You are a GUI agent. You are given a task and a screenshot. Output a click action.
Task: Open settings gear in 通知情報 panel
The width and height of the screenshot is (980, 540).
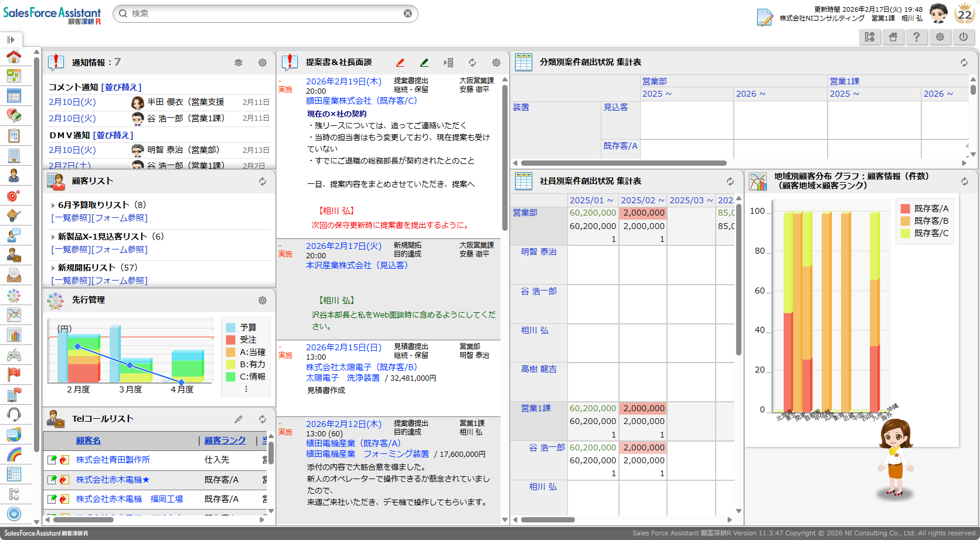tap(263, 63)
